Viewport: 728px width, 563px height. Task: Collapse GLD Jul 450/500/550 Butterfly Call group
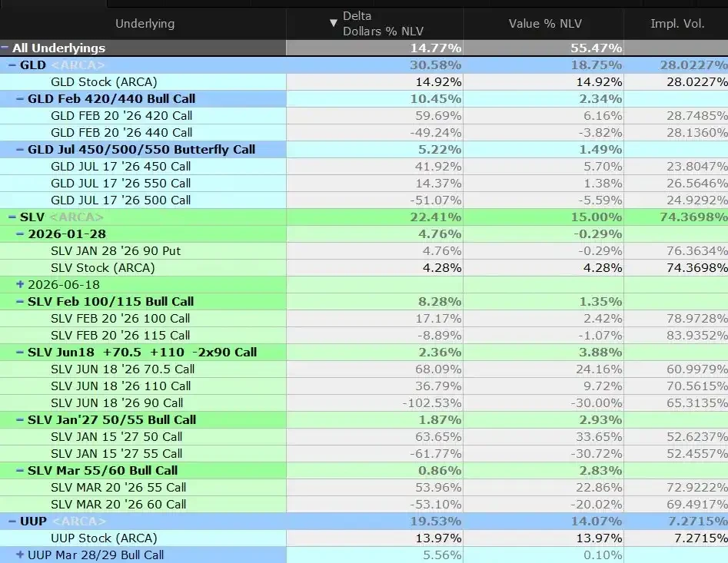pyautogui.click(x=20, y=150)
